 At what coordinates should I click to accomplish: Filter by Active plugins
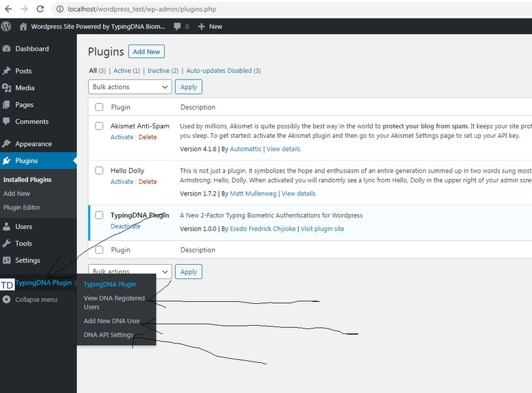126,71
